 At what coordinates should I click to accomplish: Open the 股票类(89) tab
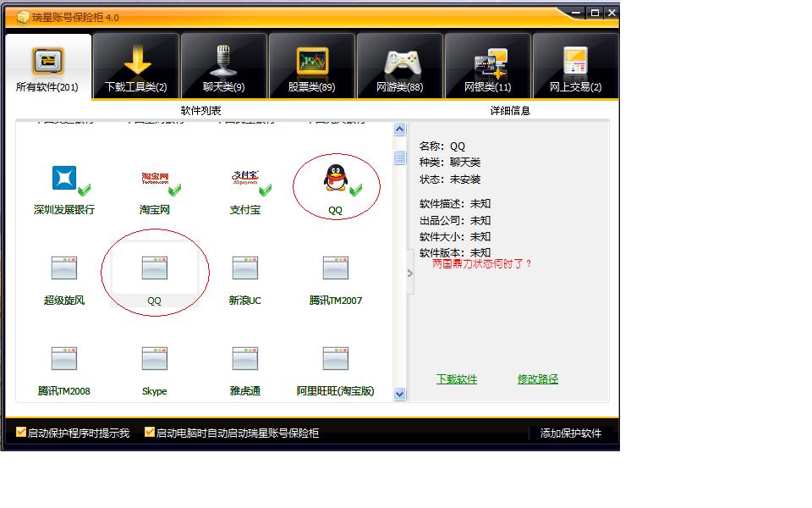(x=312, y=66)
